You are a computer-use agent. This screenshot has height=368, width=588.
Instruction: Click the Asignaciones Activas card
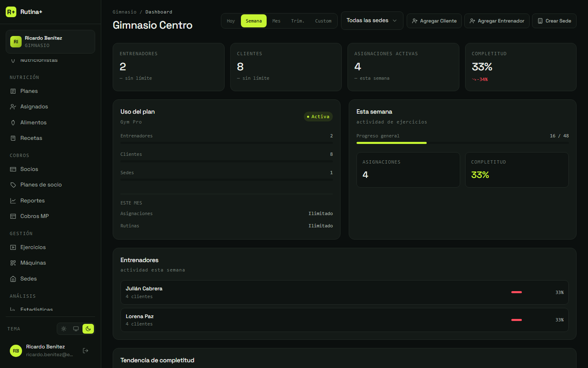(x=403, y=67)
